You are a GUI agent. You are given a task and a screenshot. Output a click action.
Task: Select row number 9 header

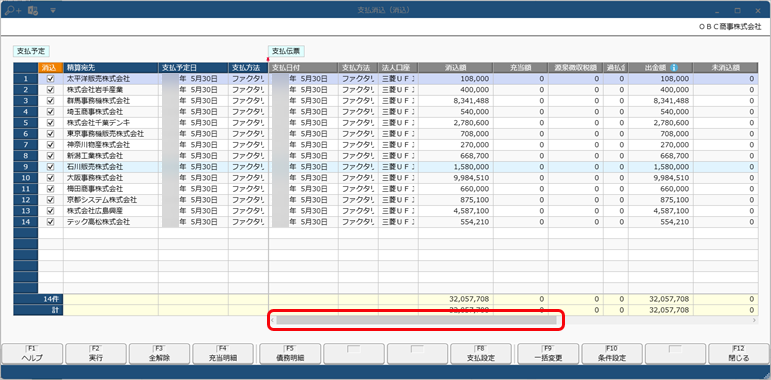[26, 167]
